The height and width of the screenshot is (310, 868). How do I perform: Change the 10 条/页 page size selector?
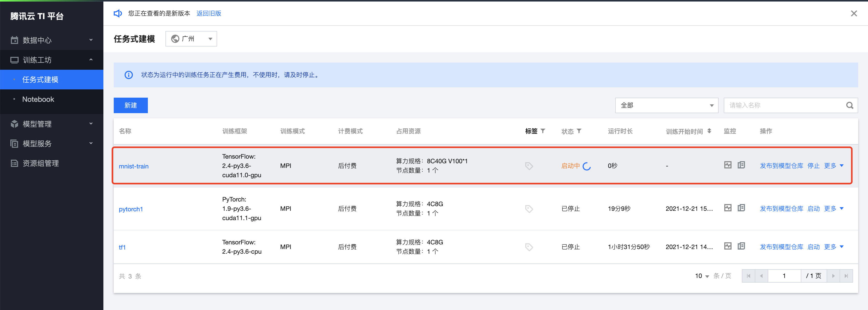702,276
